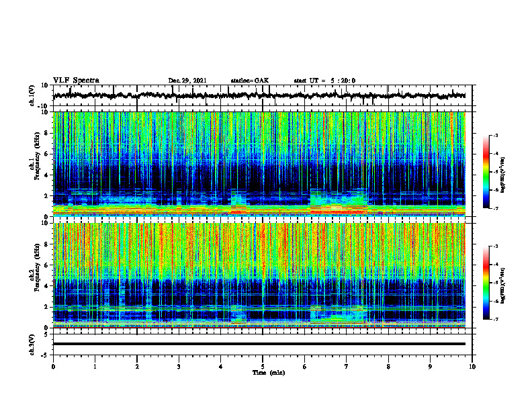The height and width of the screenshot is (411, 532).
Task: Click the ch.3(V) axis label
Action: tap(32, 345)
